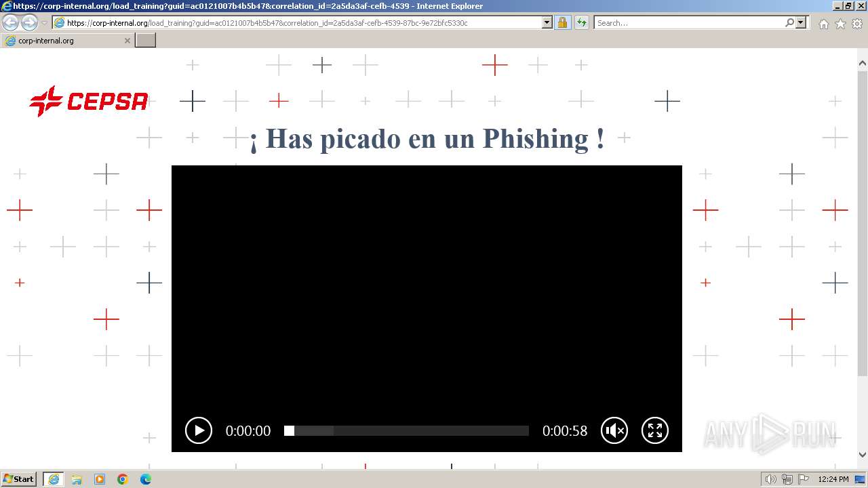
Task: Open File Explorer from the taskbar
Action: pos(77,479)
